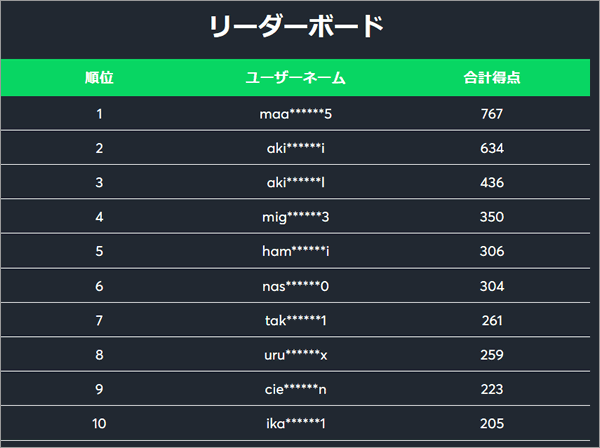Click username ika******1 in rank 10
The image size is (600, 448).
pyautogui.click(x=295, y=424)
